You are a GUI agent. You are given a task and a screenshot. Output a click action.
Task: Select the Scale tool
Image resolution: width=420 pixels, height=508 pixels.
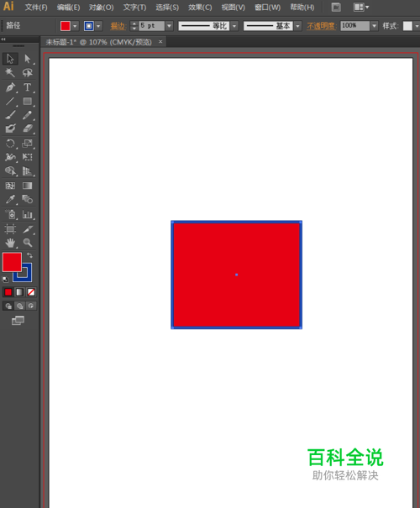[x=27, y=144]
